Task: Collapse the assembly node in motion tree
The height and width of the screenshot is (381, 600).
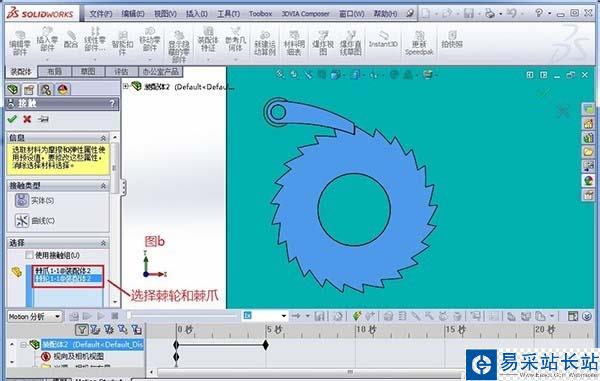Action: pos(23,345)
